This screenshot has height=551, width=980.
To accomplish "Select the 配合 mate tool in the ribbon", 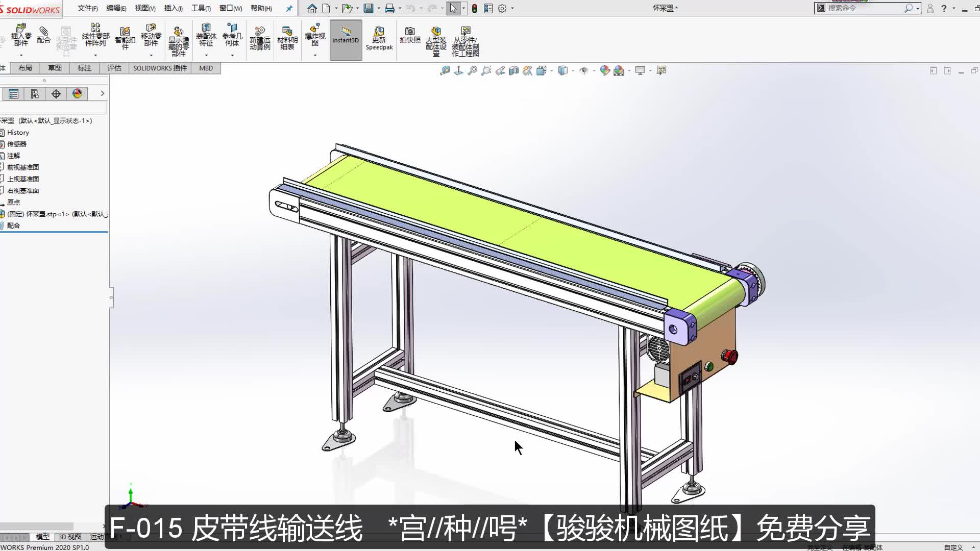I will 44,35.
